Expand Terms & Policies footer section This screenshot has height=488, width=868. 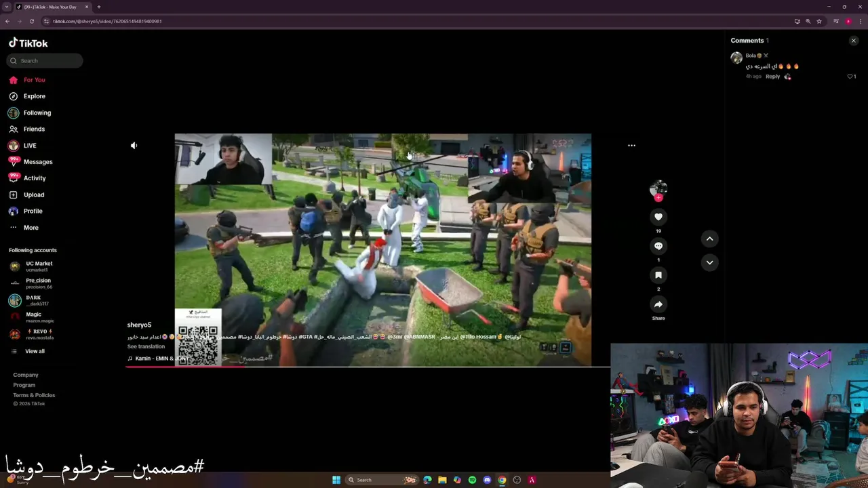[x=34, y=395]
